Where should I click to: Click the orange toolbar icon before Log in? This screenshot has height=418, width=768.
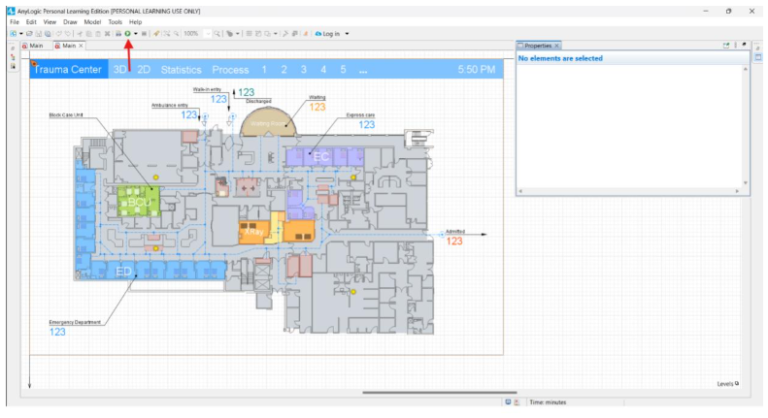(306, 34)
